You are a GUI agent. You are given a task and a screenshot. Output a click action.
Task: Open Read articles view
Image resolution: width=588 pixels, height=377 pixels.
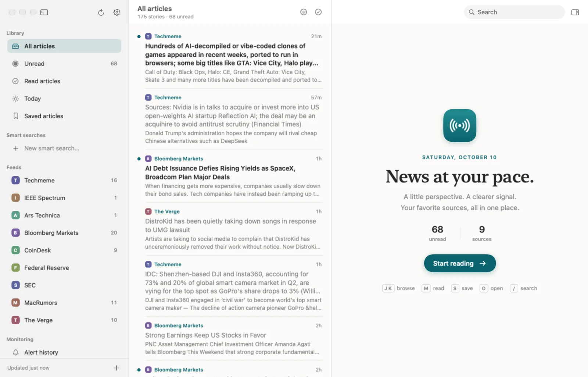(x=64, y=81)
